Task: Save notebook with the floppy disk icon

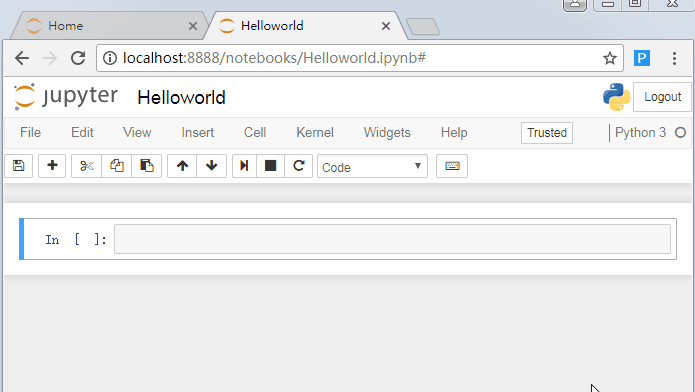Action: tap(19, 166)
